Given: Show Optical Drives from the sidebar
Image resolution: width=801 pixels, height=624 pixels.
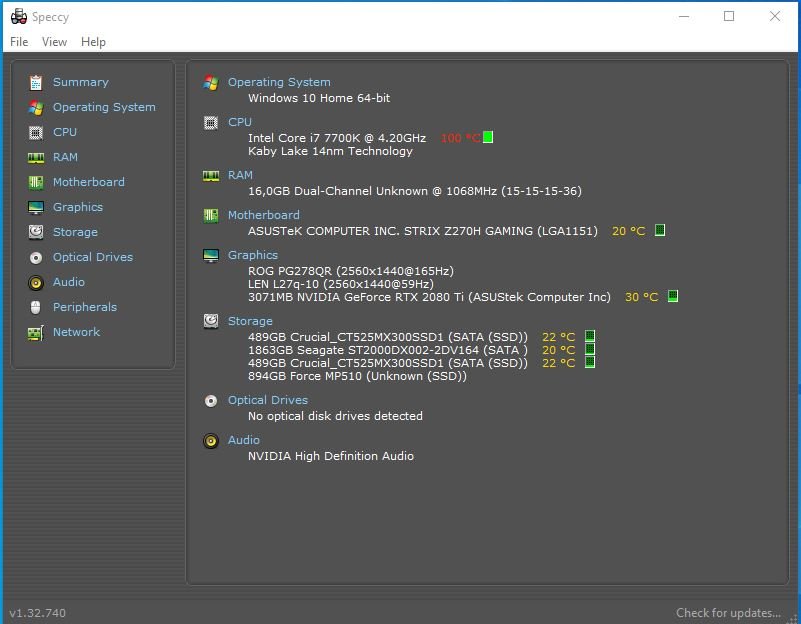Looking at the screenshot, I should click(x=93, y=257).
